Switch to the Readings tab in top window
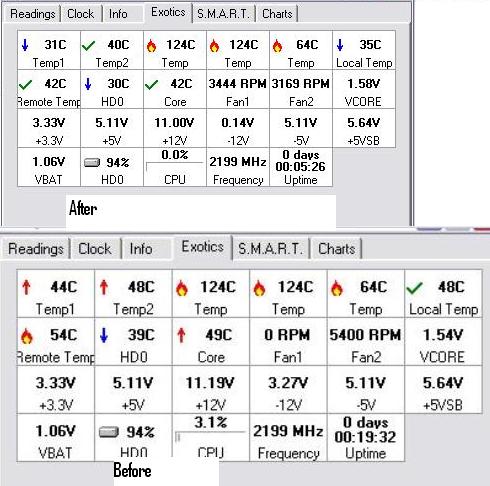The height and width of the screenshot is (486, 490). click(32, 14)
